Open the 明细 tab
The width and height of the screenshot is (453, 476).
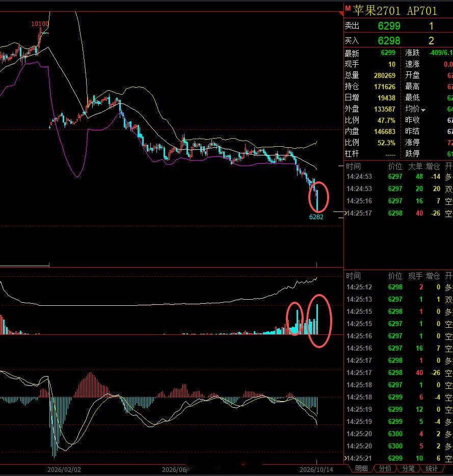pyautogui.click(x=361, y=469)
